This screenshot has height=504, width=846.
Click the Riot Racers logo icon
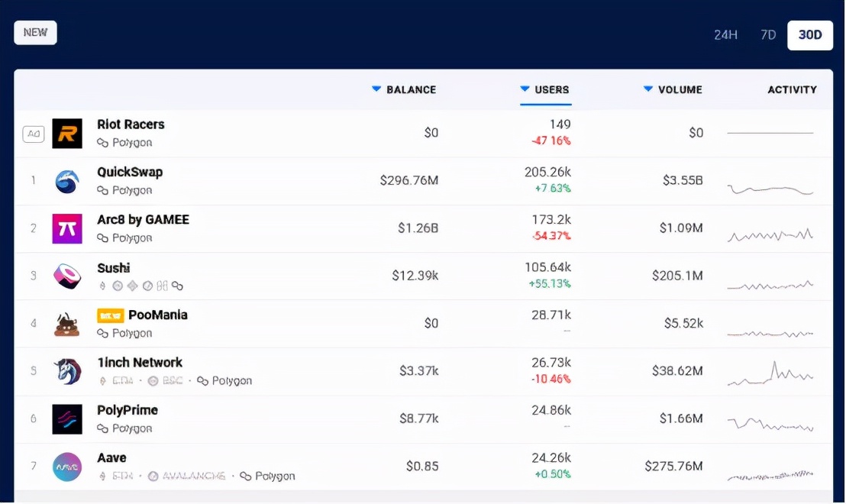(67, 134)
